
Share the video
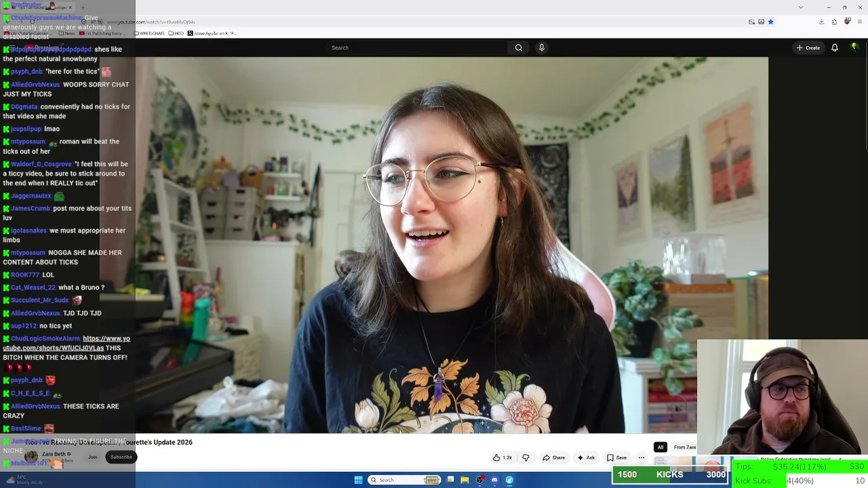click(553, 457)
